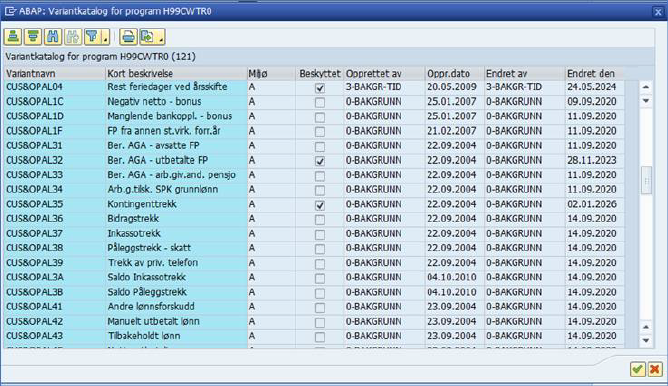The image size is (668, 386).
Task: Close the Variantkatalog dialog window
Action: click(658, 12)
